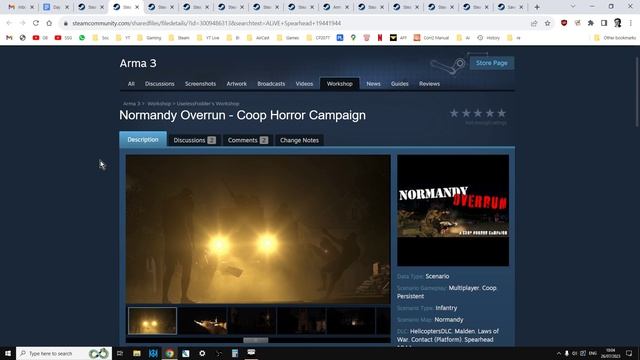
Task: Switch to the Gmail browser tab
Action: [20, 7]
